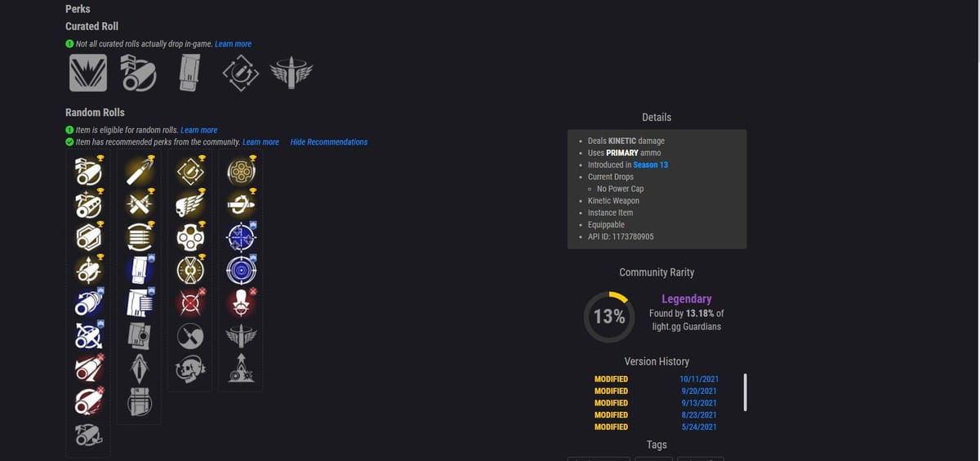Choose the upward arrow perk at column bottom
980x461 pixels.
click(x=241, y=369)
